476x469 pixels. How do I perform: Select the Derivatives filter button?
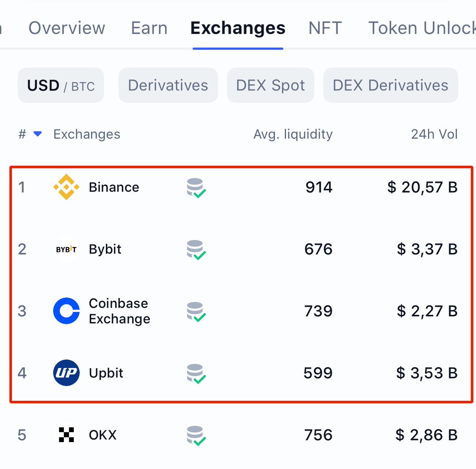click(x=168, y=85)
